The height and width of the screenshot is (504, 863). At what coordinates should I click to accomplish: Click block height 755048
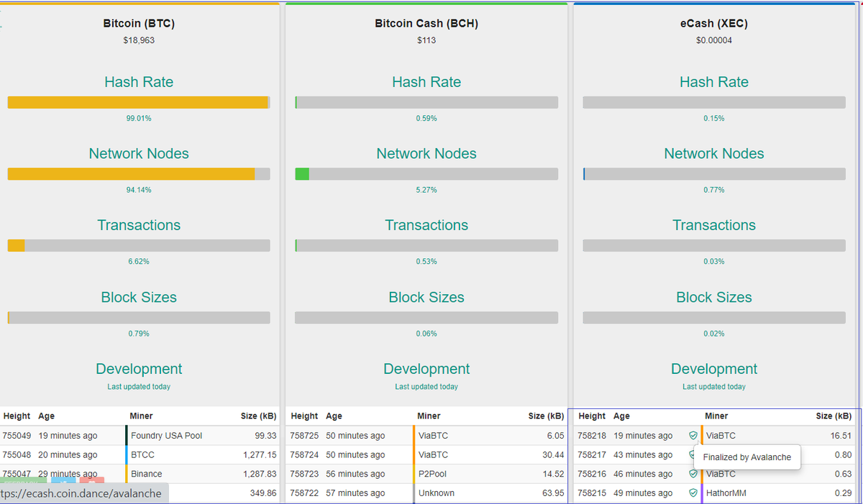coord(17,455)
